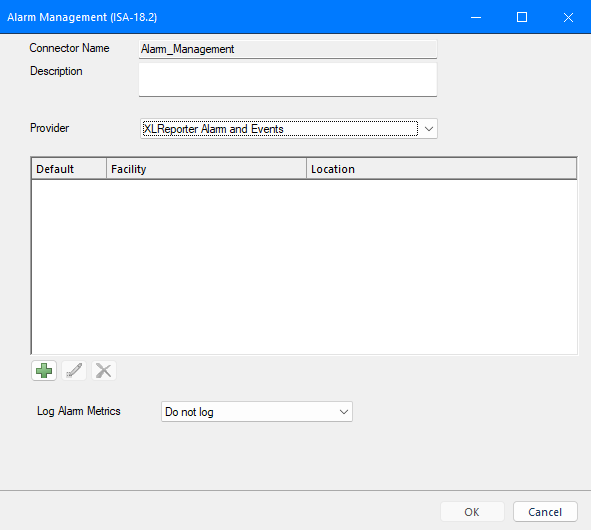This screenshot has width=591, height=530.
Task: Maximize the Alarm Management window
Action: 522,17
